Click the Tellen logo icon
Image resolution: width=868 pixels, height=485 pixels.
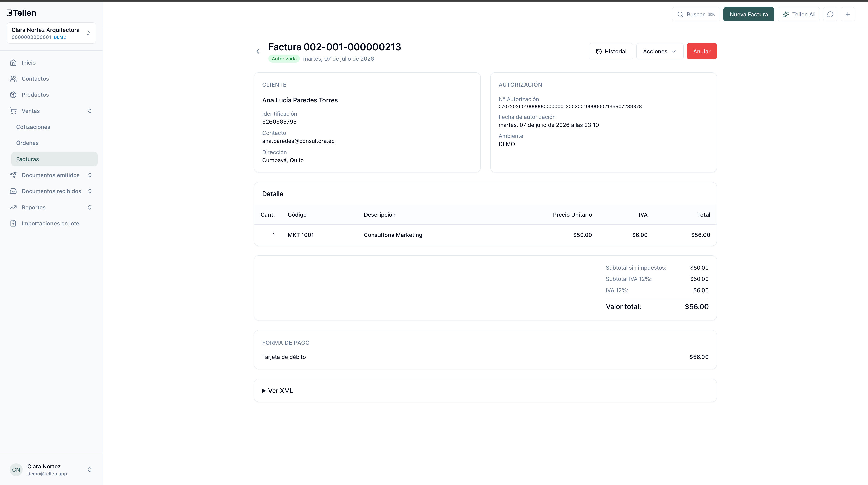point(9,13)
